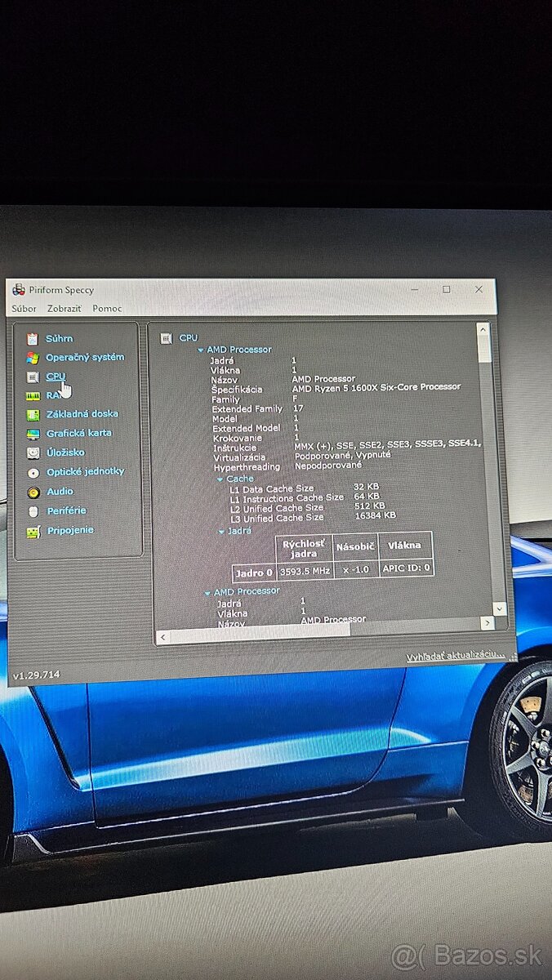Click the Grafická karta monitor icon

tap(33, 434)
